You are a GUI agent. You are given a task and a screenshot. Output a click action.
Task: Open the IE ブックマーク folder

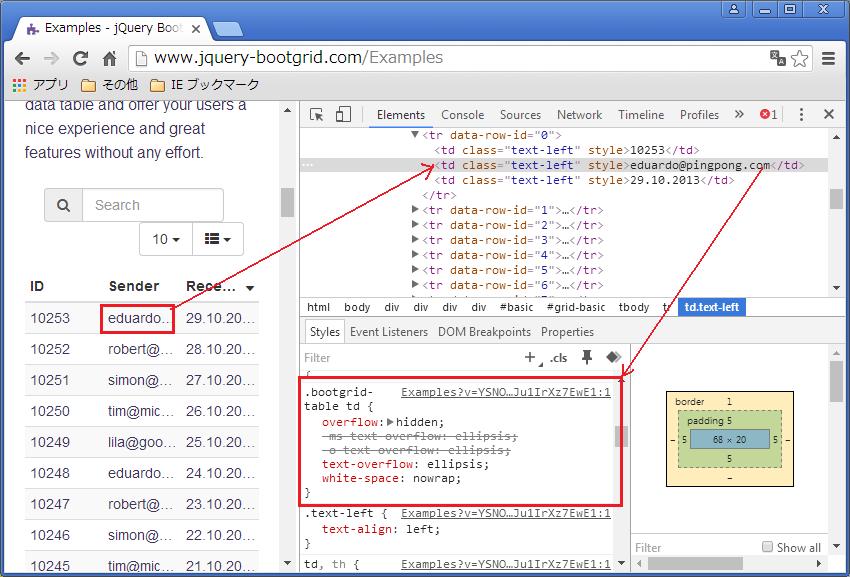coord(204,85)
